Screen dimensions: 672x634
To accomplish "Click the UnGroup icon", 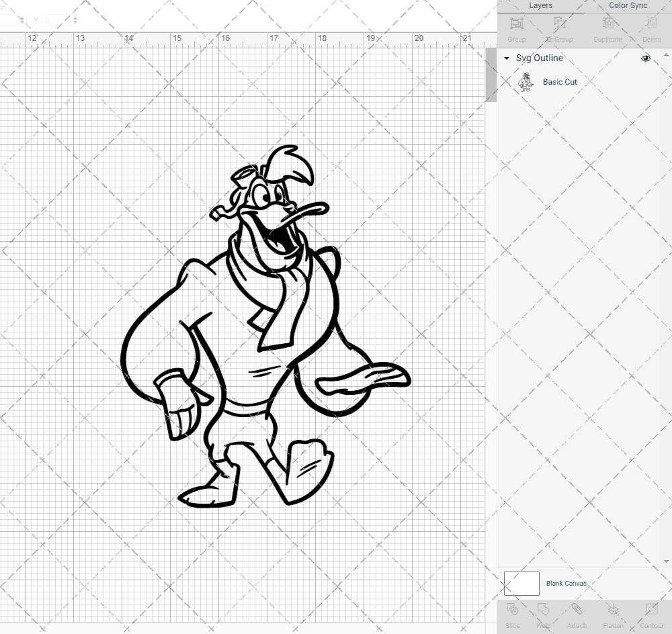I will (559, 23).
